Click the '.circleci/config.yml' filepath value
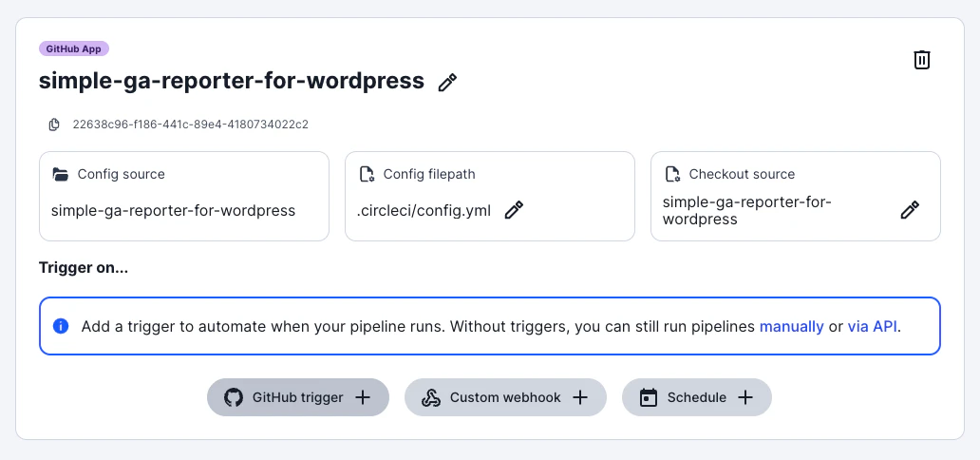The width and height of the screenshot is (980, 460). point(424,211)
